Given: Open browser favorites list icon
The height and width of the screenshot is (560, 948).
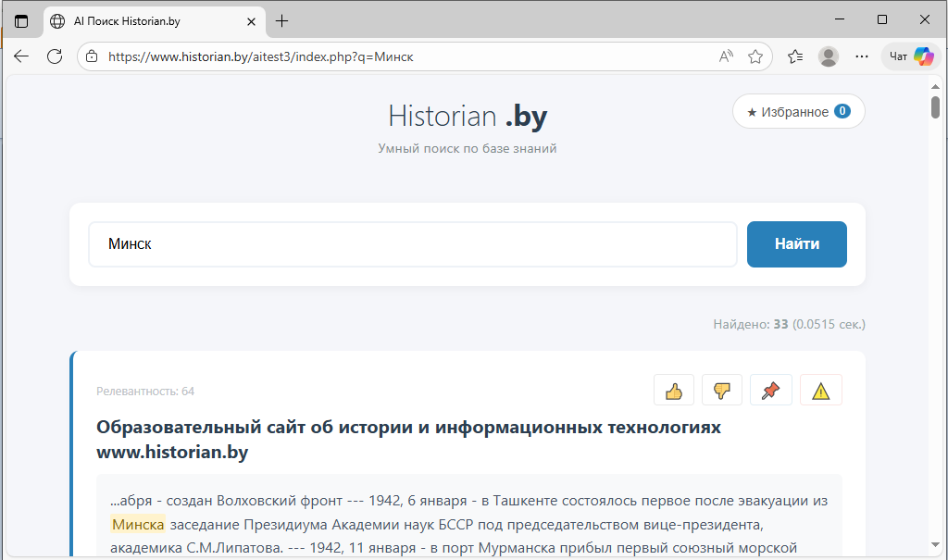Looking at the screenshot, I should pos(795,56).
